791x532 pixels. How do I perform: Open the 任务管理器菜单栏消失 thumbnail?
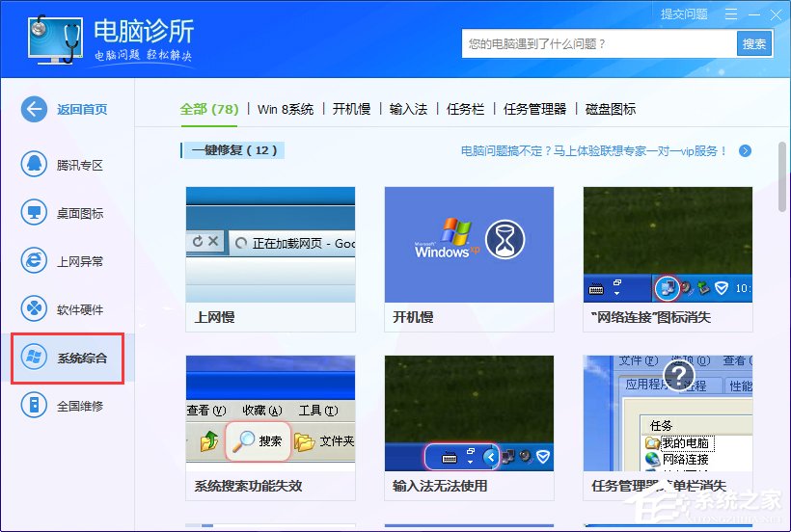[668, 413]
